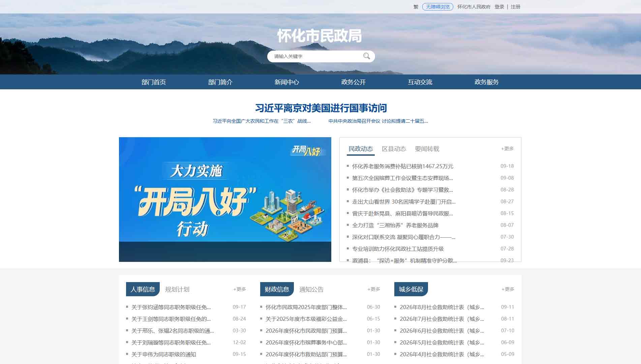
Task: Click the 登录 login link
Action: [x=499, y=7]
